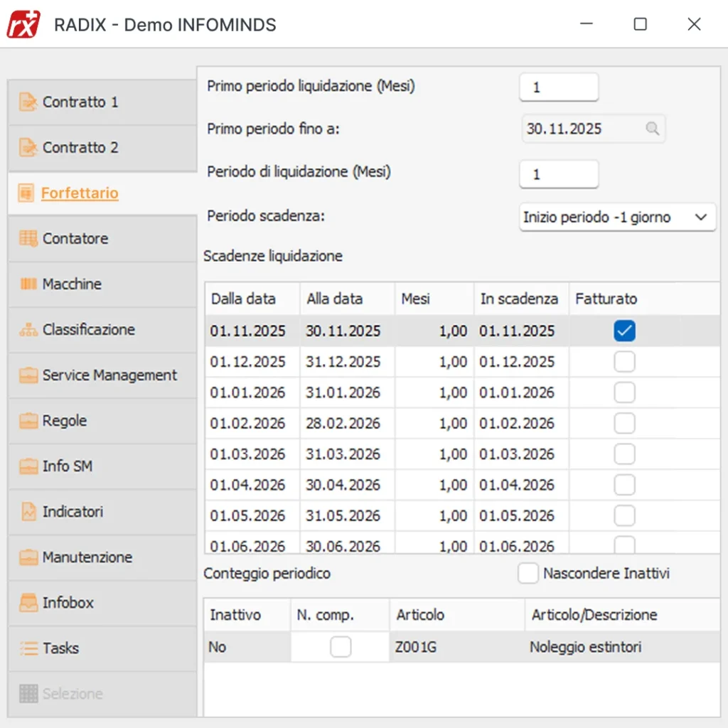Uncheck Fatturato for the 01.11.2025 row
Screen dimensions: 728x728
click(624, 331)
